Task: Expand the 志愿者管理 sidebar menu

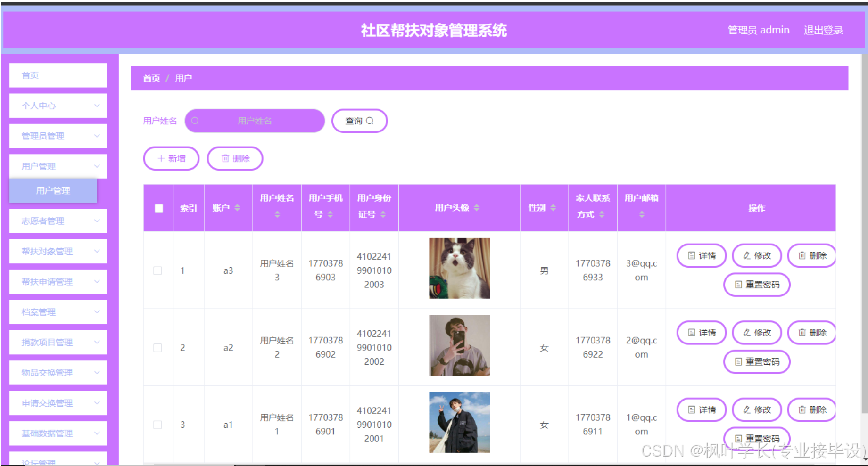Action: pyautogui.click(x=58, y=221)
